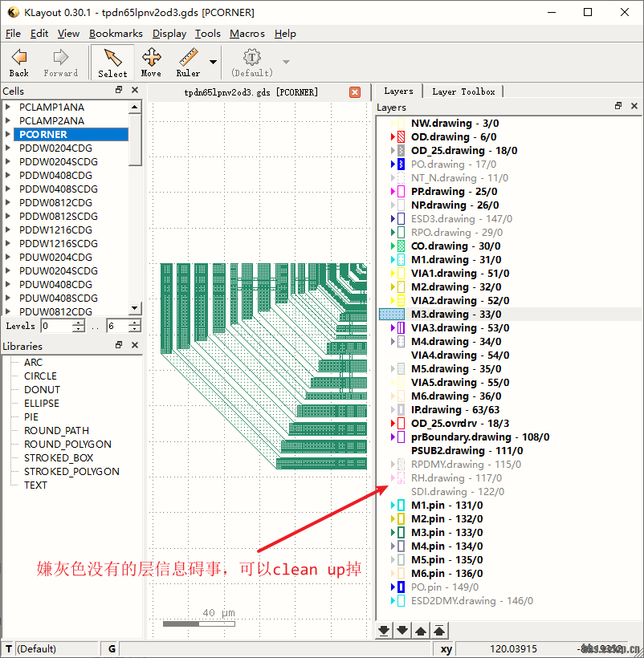The height and width of the screenshot is (658, 644).
Task: Activate the Move tool
Action: point(151,62)
